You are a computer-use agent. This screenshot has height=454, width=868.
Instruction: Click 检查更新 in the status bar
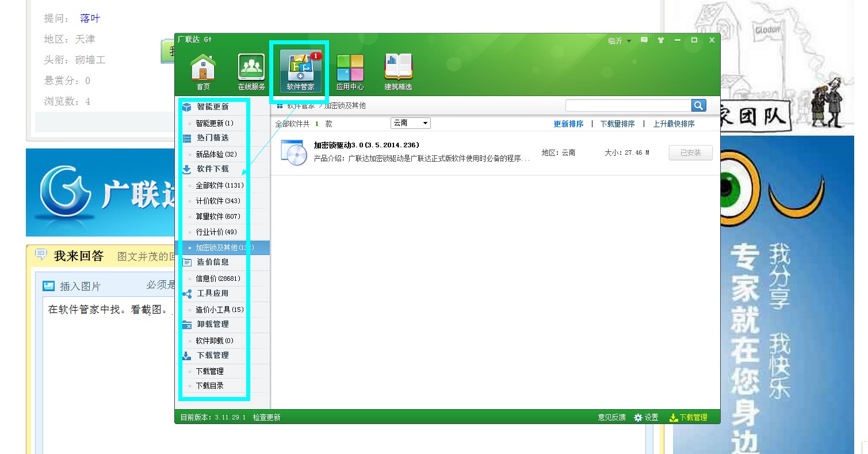pyautogui.click(x=266, y=418)
